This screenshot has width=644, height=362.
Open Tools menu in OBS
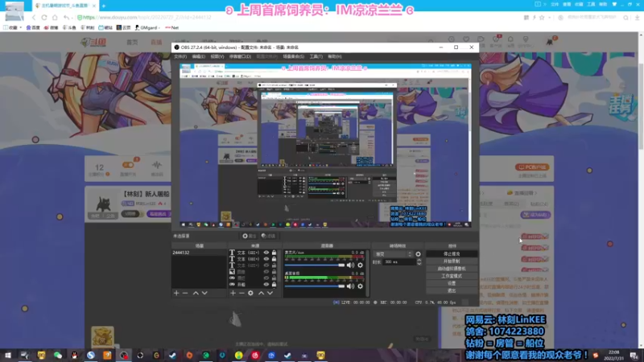(316, 56)
